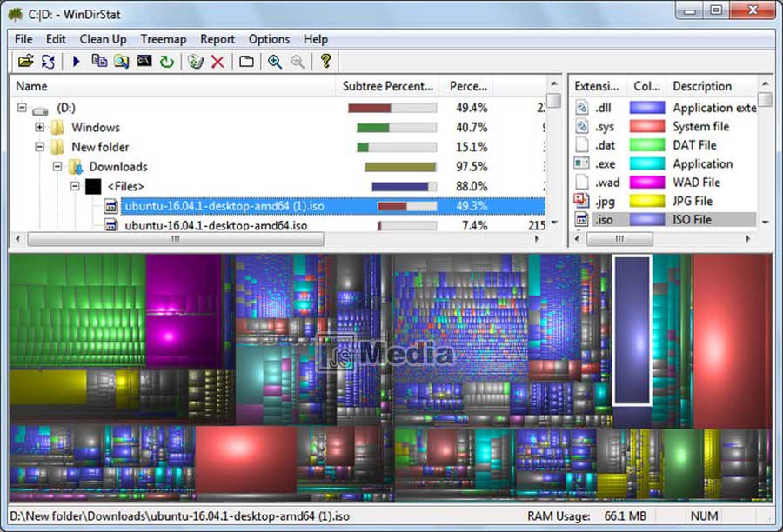Open the Clean Up menu
The width and height of the screenshot is (783, 532).
pyautogui.click(x=103, y=39)
